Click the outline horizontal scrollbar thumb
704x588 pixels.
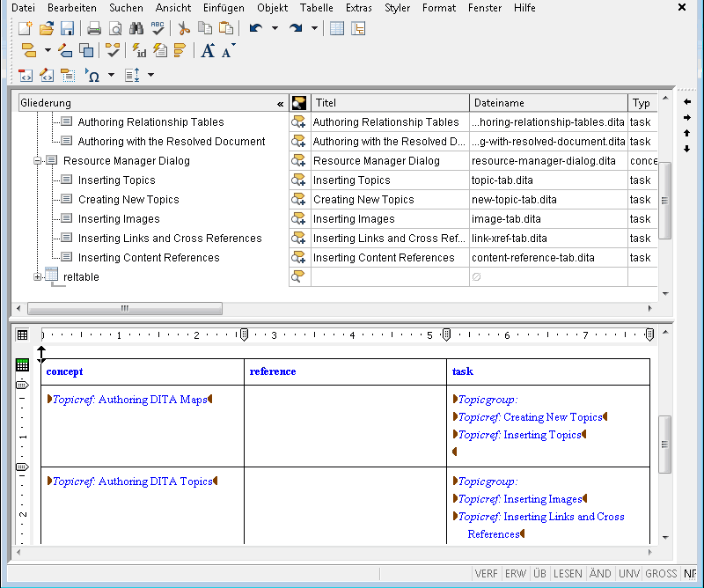tap(125, 309)
